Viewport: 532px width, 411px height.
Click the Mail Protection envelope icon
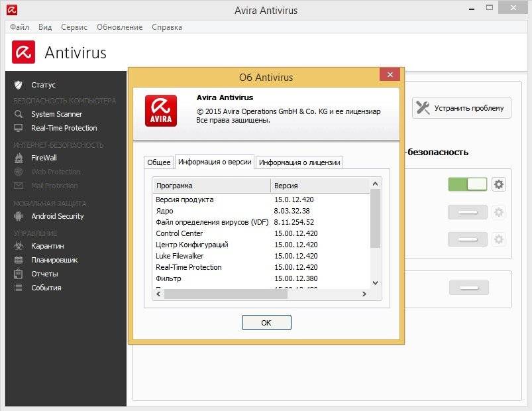click(19, 186)
